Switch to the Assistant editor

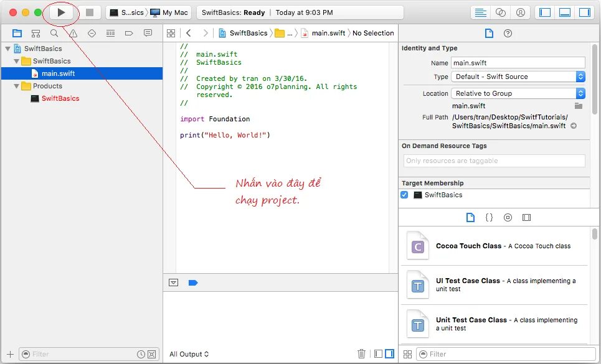click(501, 12)
